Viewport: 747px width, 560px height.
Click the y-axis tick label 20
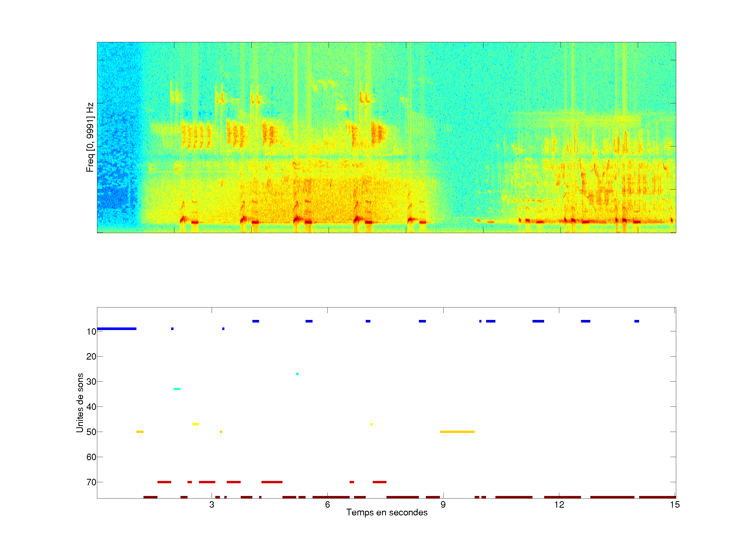pos(91,356)
